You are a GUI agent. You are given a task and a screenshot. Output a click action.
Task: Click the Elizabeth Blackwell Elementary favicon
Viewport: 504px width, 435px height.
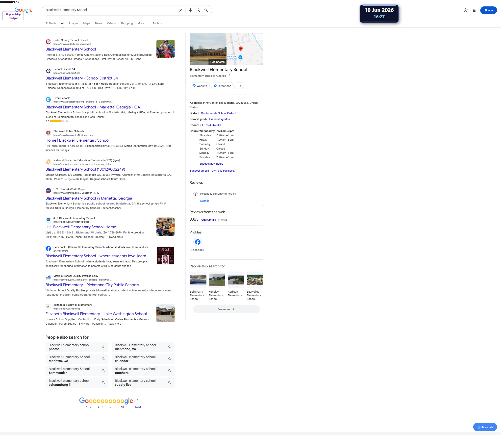click(x=48, y=307)
